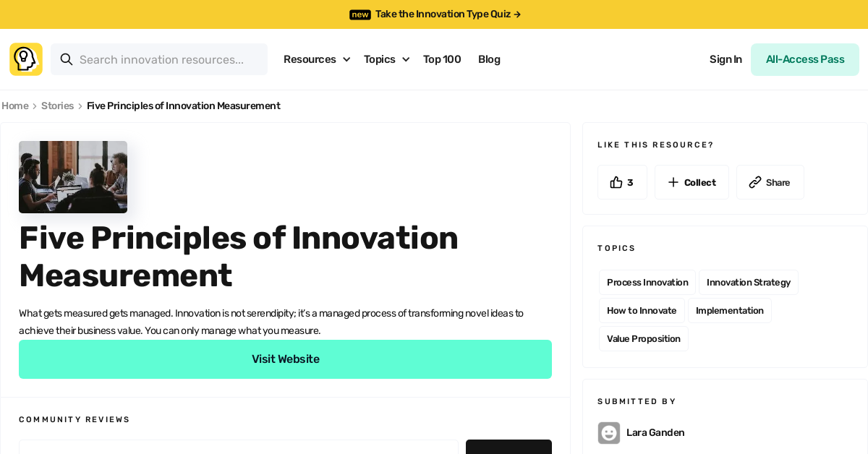Viewport: 868px width, 454px height.
Task: Click Lara Ganden's avatar image
Action: tap(608, 433)
